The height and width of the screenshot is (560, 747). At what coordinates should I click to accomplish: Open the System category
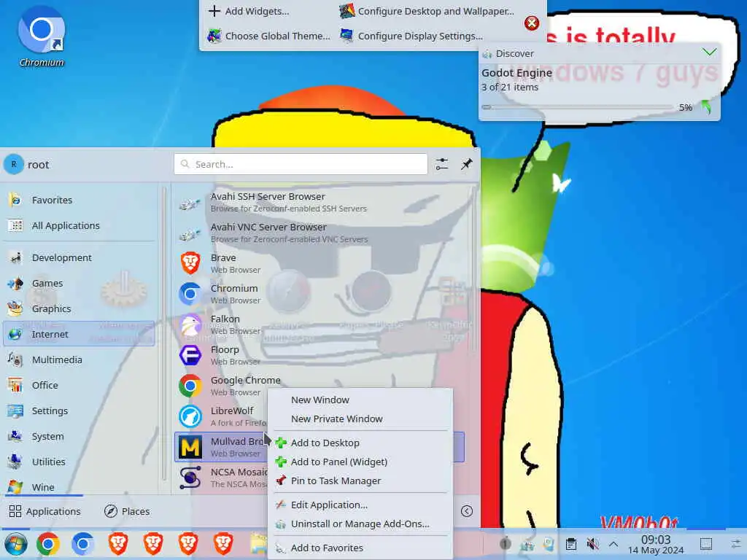click(79, 436)
